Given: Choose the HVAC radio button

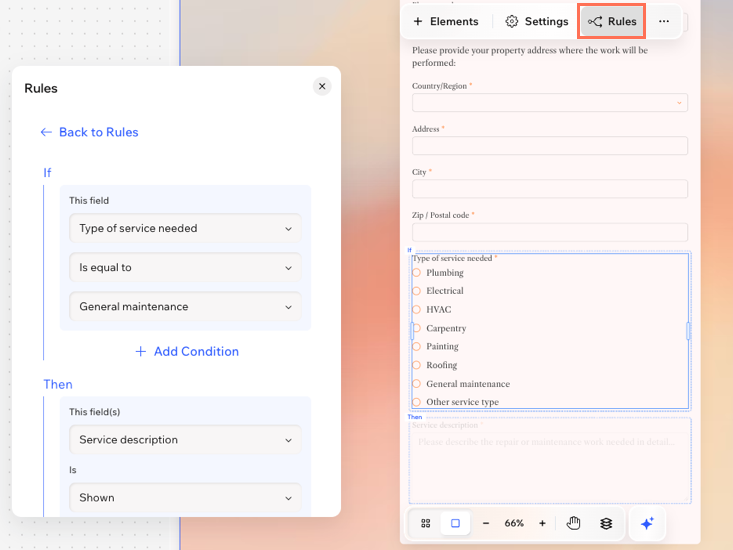Looking at the screenshot, I should click(417, 310).
